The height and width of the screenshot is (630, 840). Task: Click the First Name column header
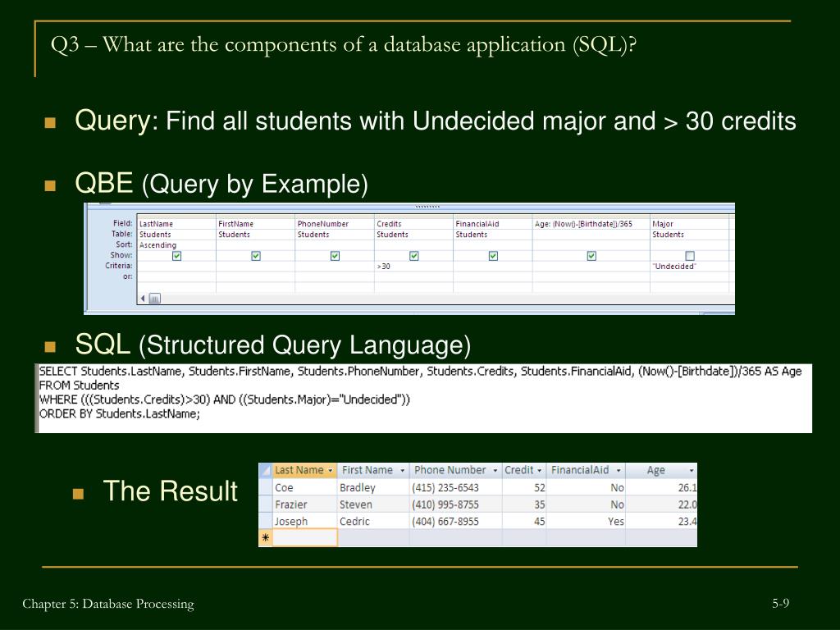click(x=367, y=470)
